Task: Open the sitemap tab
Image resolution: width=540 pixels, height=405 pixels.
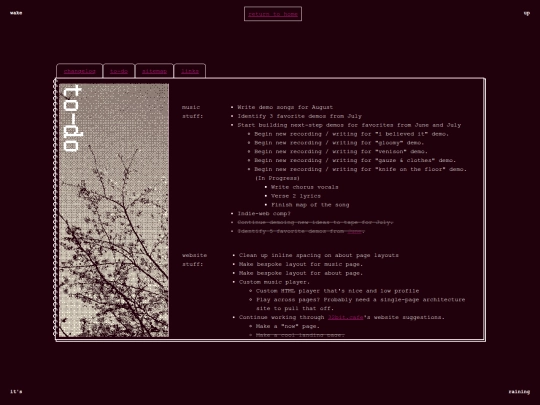Action: point(154,71)
